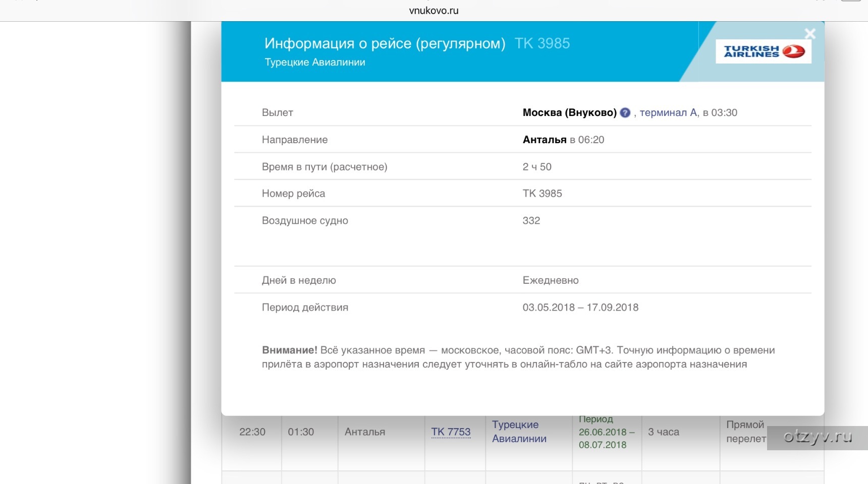Click the Вылет row label
The width and height of the screenshot is (868, 484).
(278, 113)
